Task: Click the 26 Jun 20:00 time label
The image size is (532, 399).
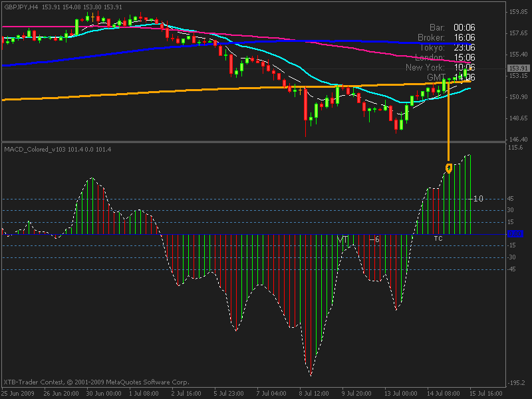Action: click(61, 394)
